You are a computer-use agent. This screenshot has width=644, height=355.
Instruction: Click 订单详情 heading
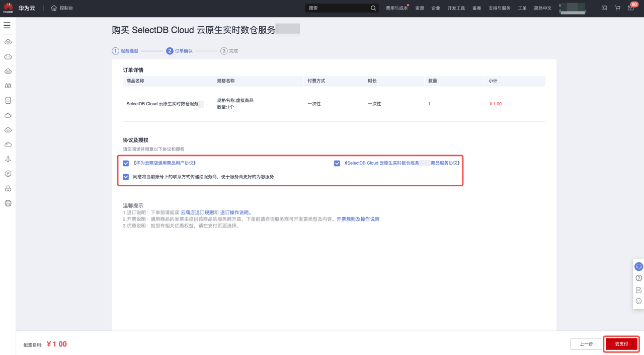133,70
